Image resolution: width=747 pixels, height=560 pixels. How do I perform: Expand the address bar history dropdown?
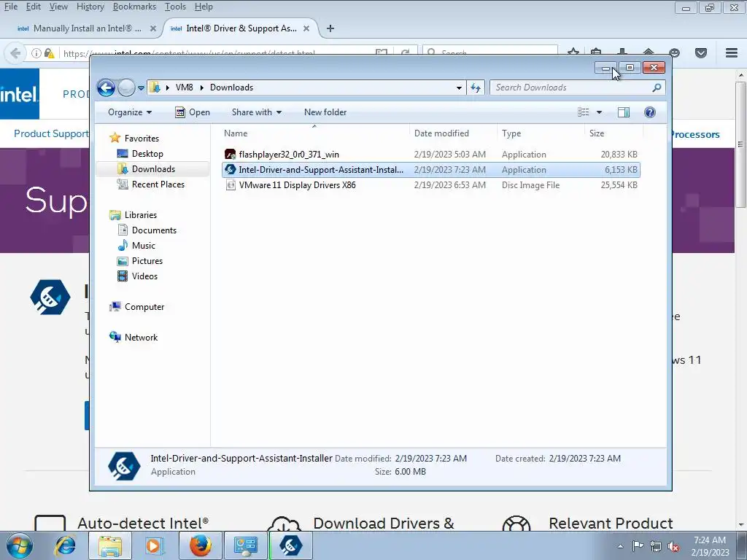click(459, 87)
